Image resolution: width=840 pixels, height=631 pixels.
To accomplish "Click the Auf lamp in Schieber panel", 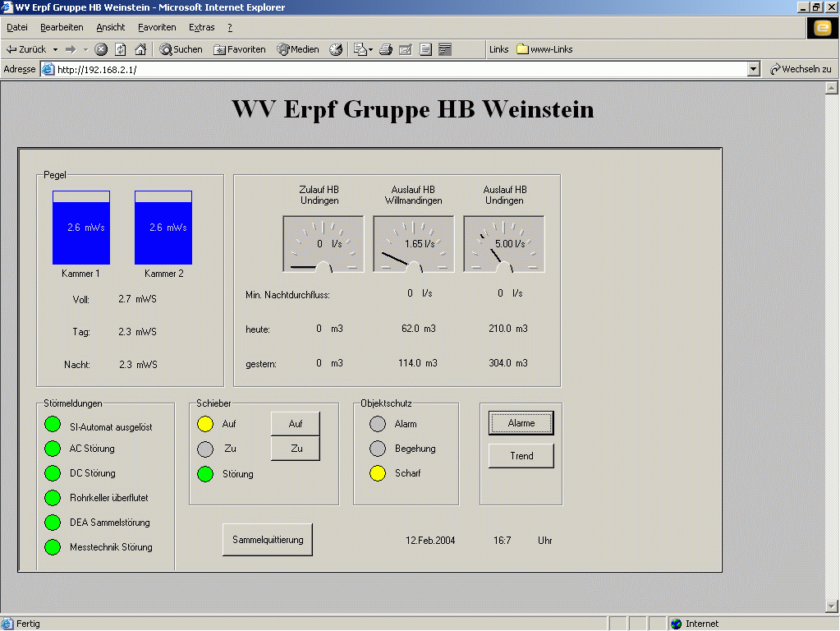I will 206,424.
